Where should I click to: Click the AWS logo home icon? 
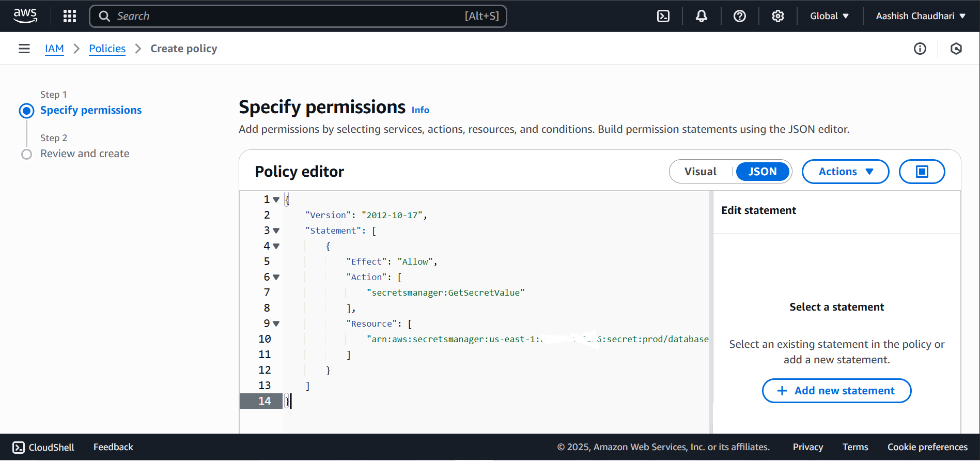25,16
